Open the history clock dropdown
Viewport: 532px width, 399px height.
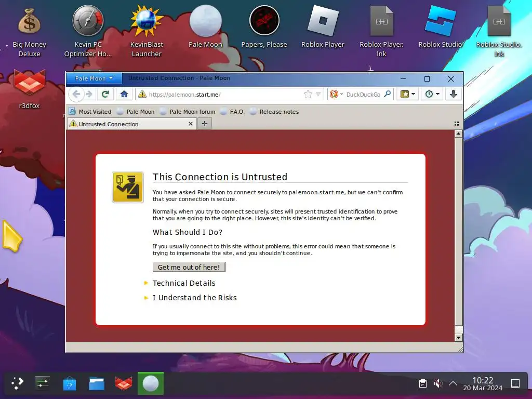(x=432, y=94)
